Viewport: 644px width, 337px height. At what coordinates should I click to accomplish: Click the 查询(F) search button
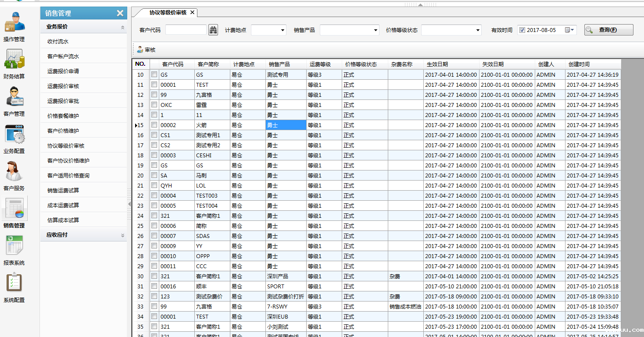pos(608,29)
